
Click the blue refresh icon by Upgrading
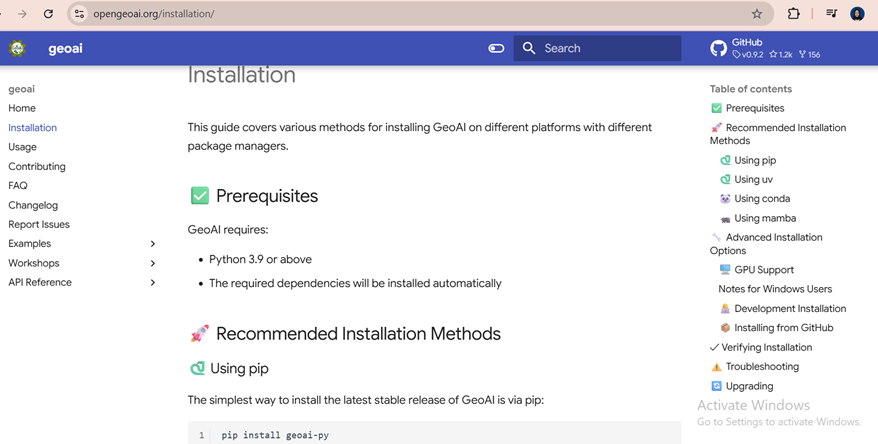[x=716, y=386]
